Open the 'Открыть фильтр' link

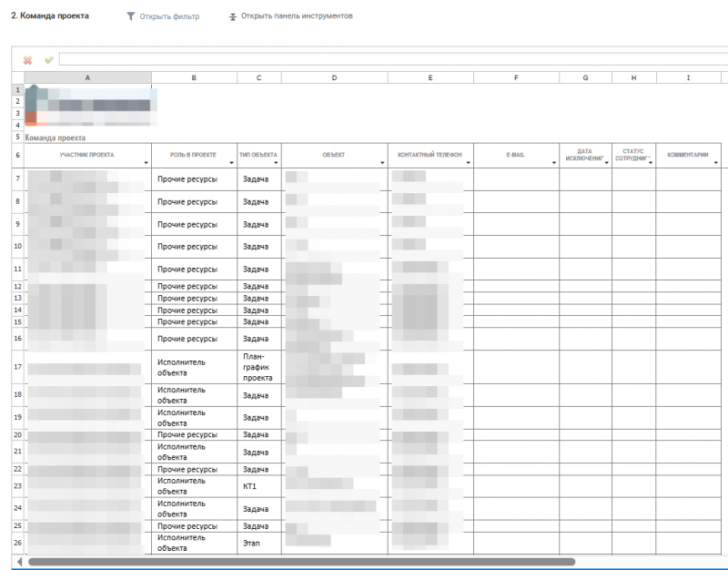(x=169, y=16)
